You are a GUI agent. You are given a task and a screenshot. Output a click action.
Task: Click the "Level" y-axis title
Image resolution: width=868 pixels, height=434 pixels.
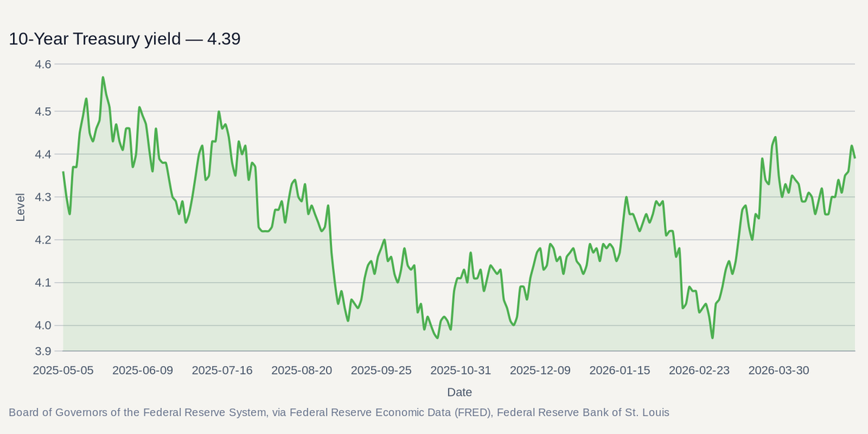coord(20,208)
